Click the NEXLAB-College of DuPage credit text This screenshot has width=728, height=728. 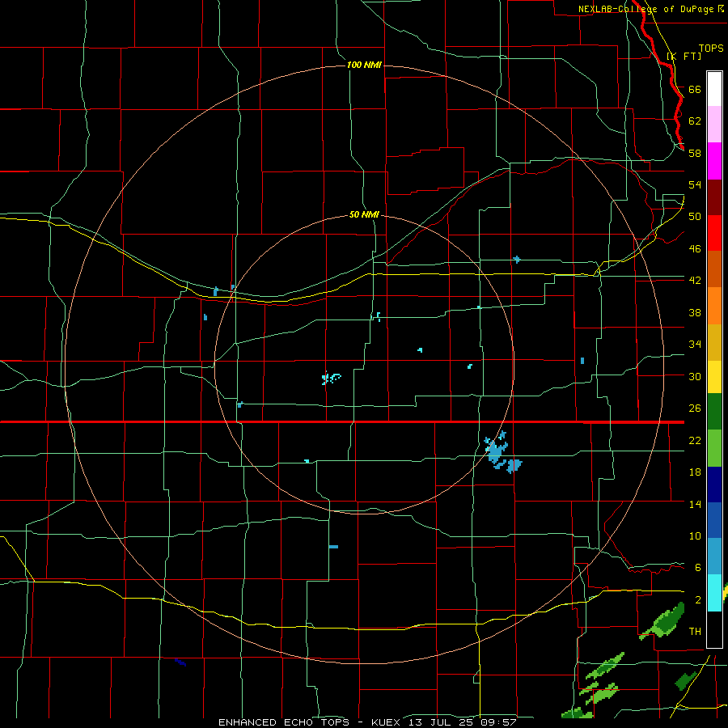pyautogui.click(x=645, y=9)
